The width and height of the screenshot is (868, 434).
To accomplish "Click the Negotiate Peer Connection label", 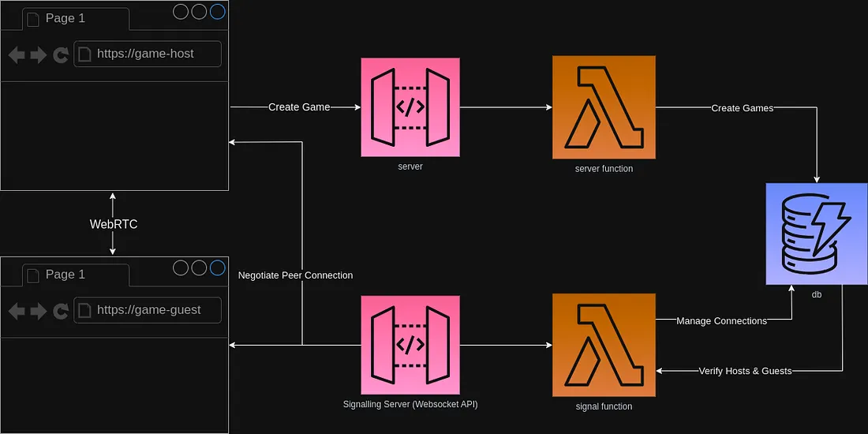I will coord(295,275).
